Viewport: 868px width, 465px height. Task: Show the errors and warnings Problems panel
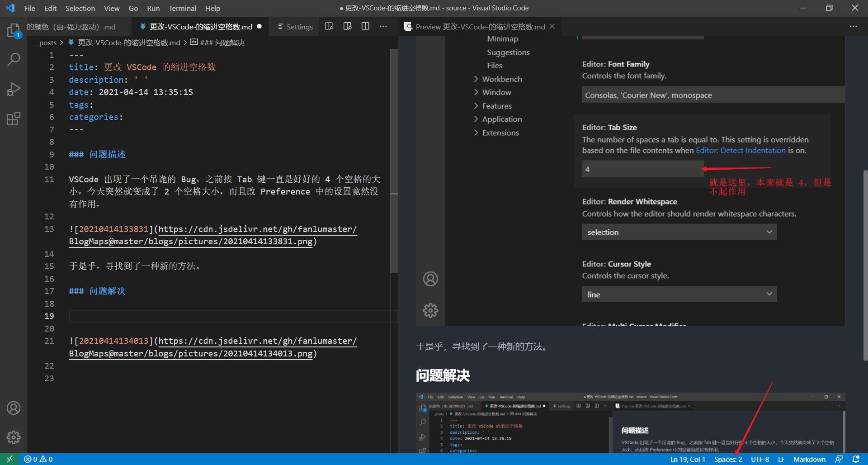pyautogui.click(x=38, y=459)
